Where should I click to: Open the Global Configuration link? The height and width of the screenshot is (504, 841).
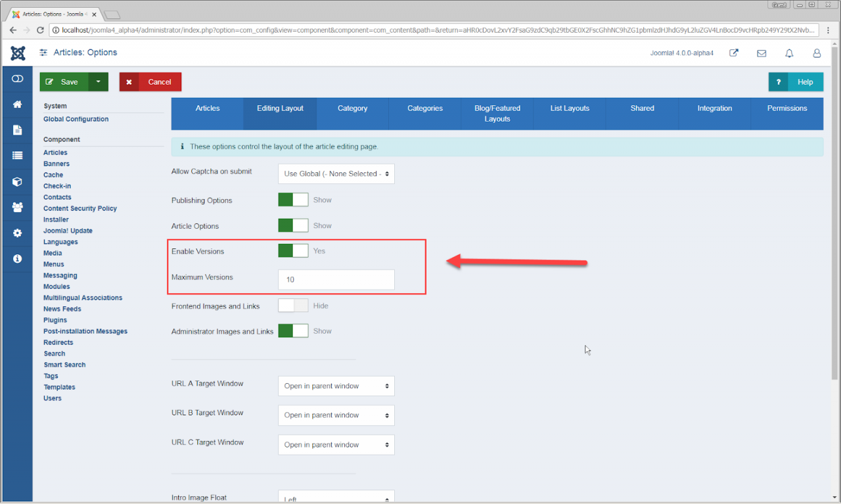tap(76, 119)
